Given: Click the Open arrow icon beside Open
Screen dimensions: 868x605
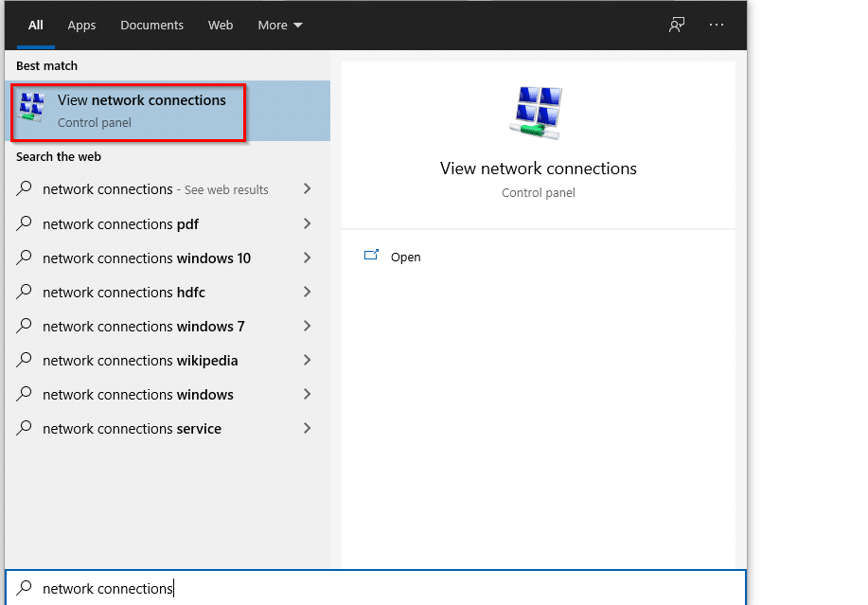Looking at the screenshot, I should pos(371,256).
